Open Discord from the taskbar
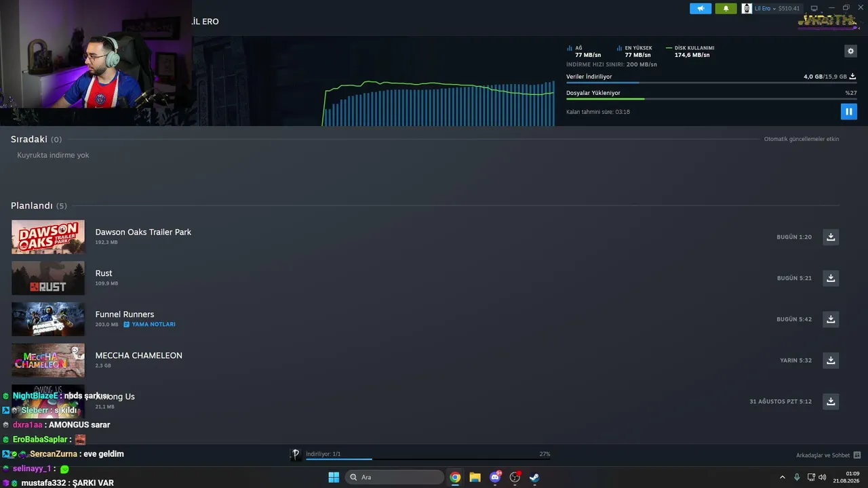The height and width of the screenshot is (488, 868). point(495,477)
